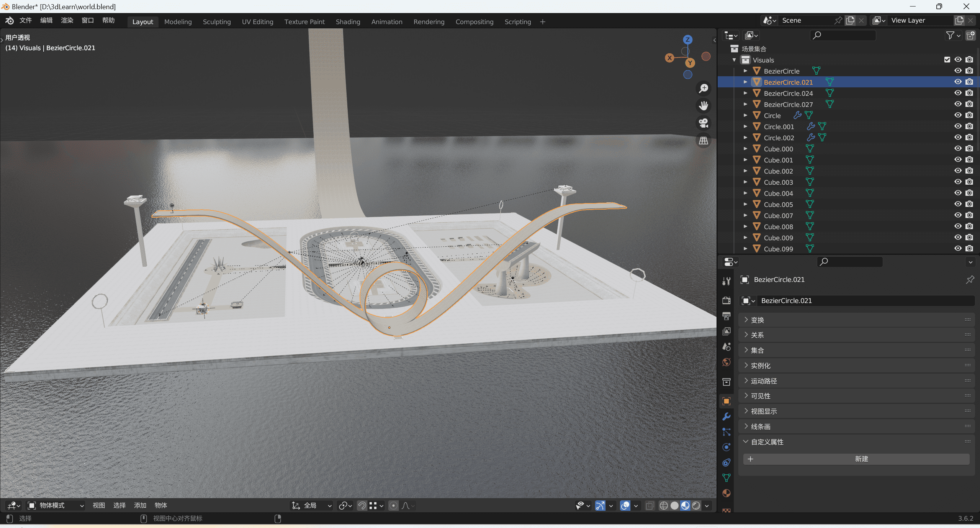Viewport: 980px width, 528px height.
Task: Hide BezierCircle.021 with its eye icon
Action: [958, 82]
